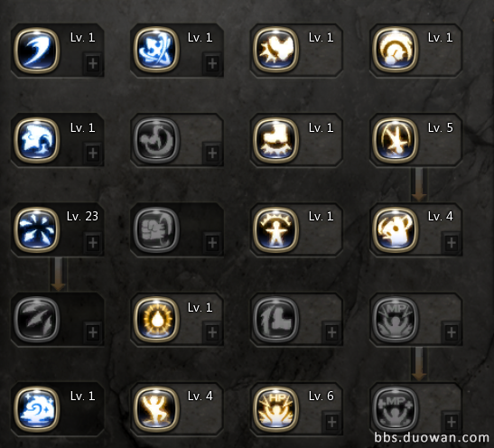
Task: Select the Lv. 23 blue burst skill icon
Action: point(36,229)
